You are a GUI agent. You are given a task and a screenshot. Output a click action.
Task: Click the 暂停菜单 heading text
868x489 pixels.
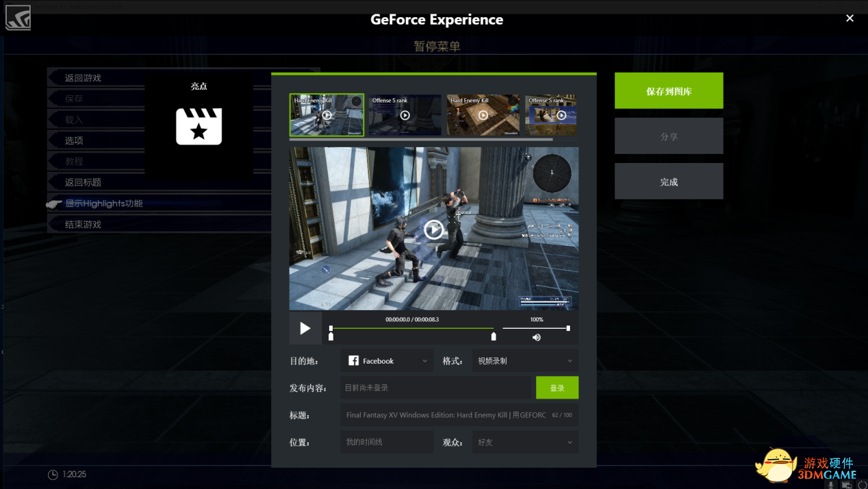pos(437,47)
